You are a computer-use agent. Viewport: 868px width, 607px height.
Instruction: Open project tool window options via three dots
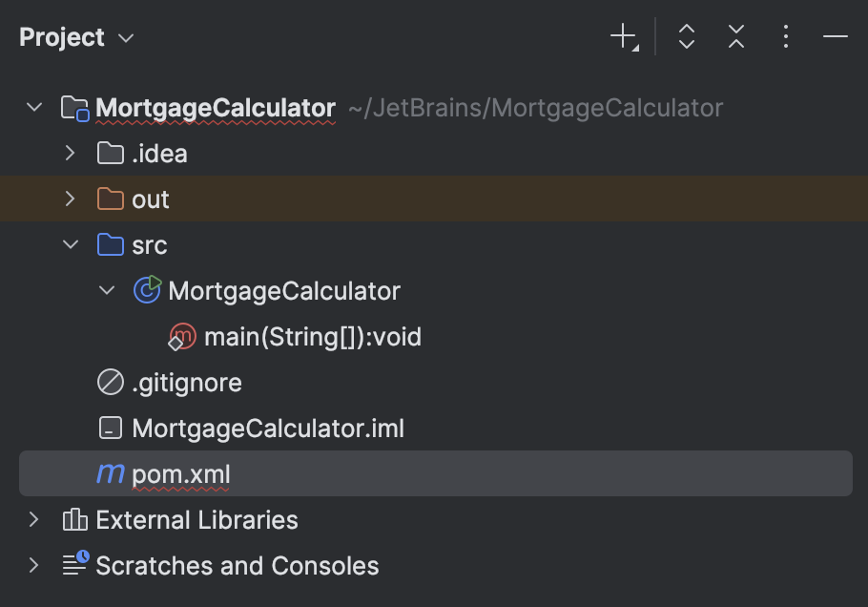tap(785, 36)
